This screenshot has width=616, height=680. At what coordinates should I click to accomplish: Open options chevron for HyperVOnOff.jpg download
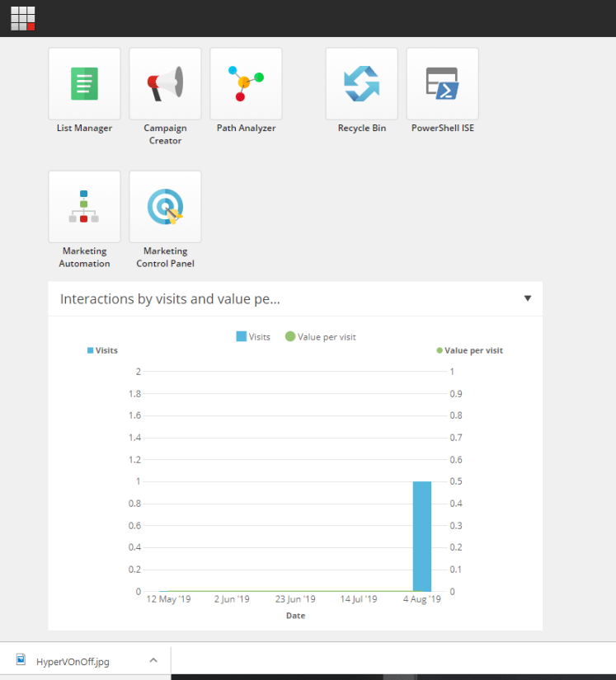(153, 660)
